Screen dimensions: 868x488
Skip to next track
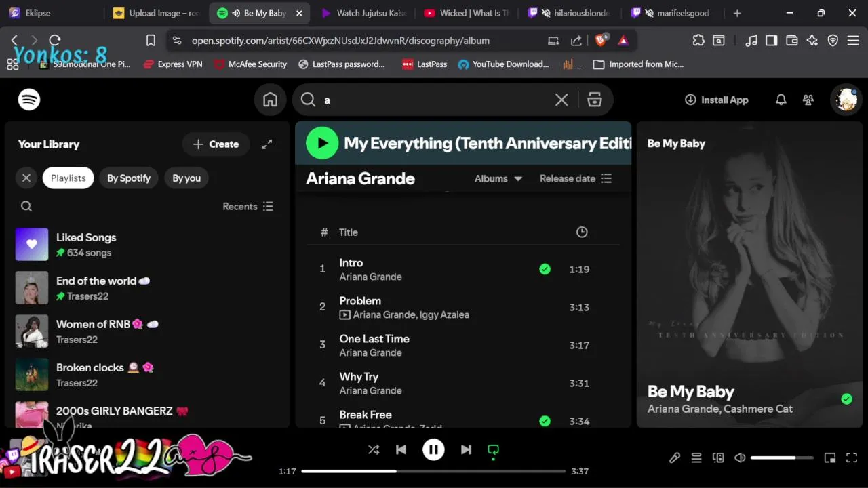coord(466,449)
